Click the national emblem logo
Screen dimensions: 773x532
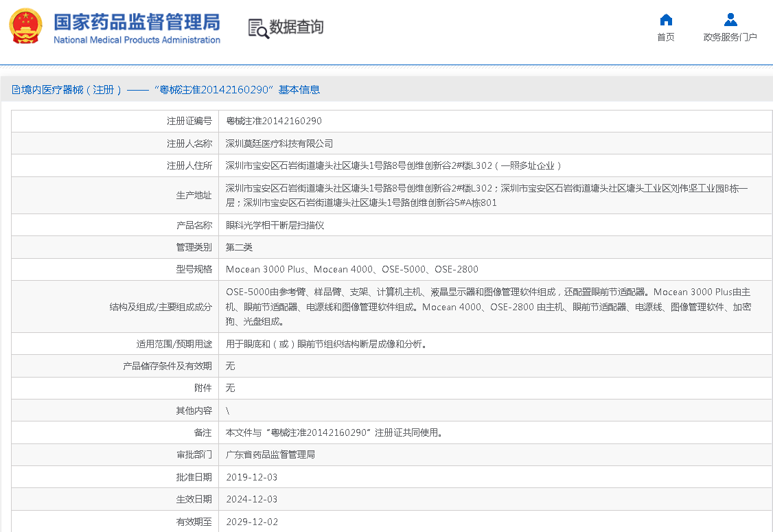25,26
